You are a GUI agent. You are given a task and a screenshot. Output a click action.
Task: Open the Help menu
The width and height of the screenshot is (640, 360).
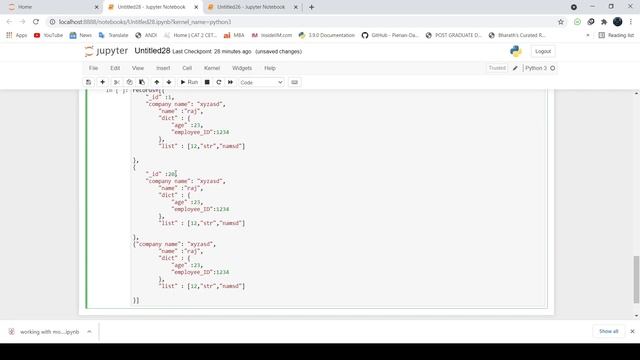(x=270, y=68)
